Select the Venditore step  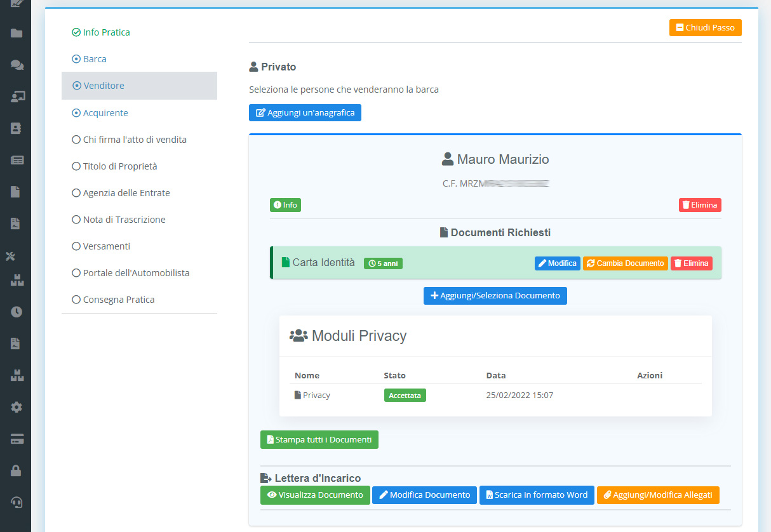click(x=139, y=86)
